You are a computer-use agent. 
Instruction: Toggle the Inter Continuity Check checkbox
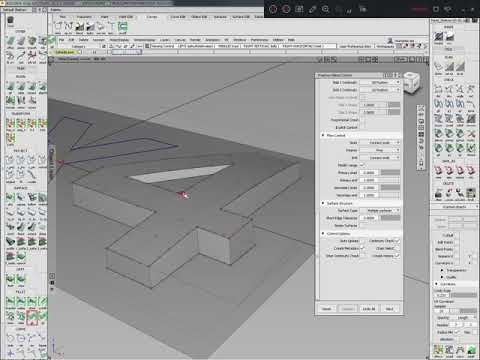tap(362, 256)
